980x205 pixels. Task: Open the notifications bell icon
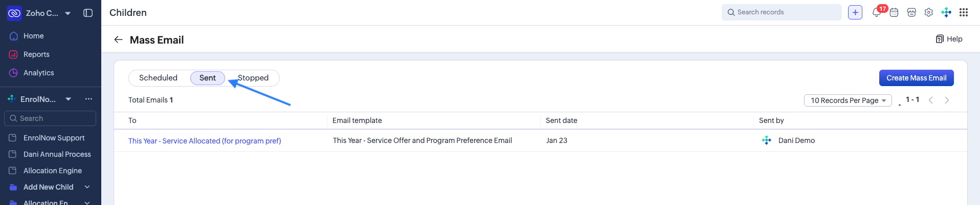877,13
